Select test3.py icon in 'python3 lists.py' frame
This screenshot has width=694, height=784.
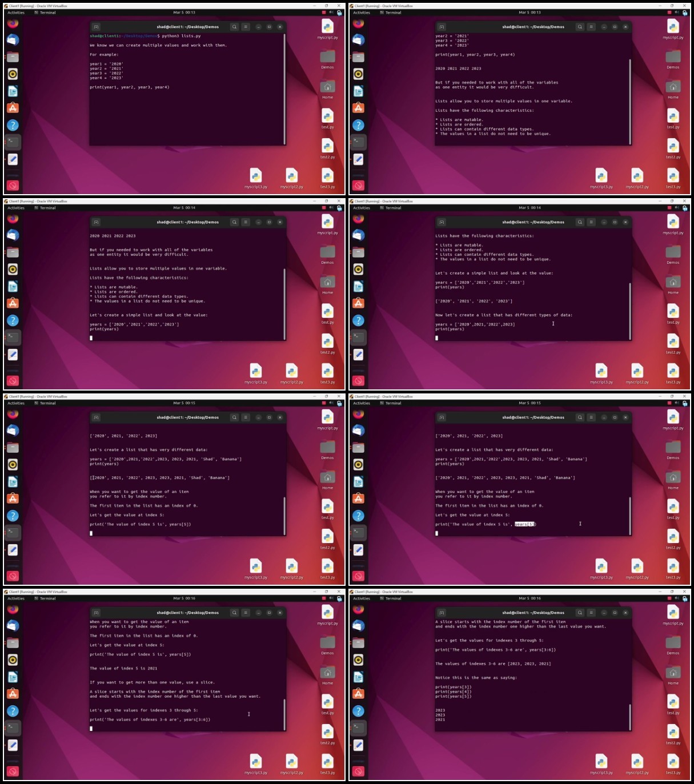tap(327, 178)
